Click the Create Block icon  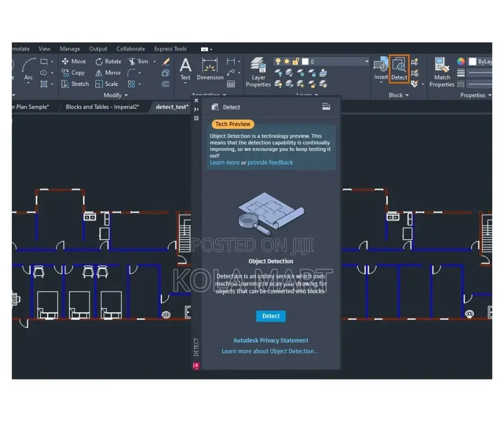point(414,62)
